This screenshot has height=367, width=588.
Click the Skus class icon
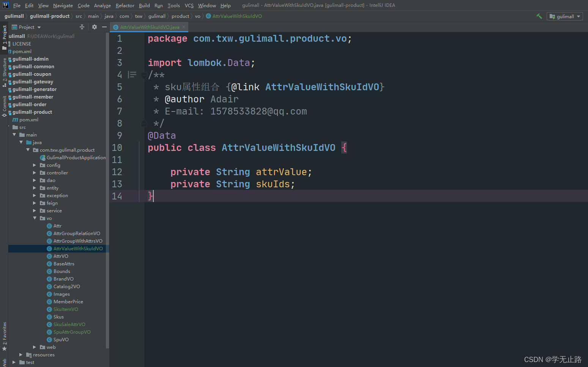(49, 317)
